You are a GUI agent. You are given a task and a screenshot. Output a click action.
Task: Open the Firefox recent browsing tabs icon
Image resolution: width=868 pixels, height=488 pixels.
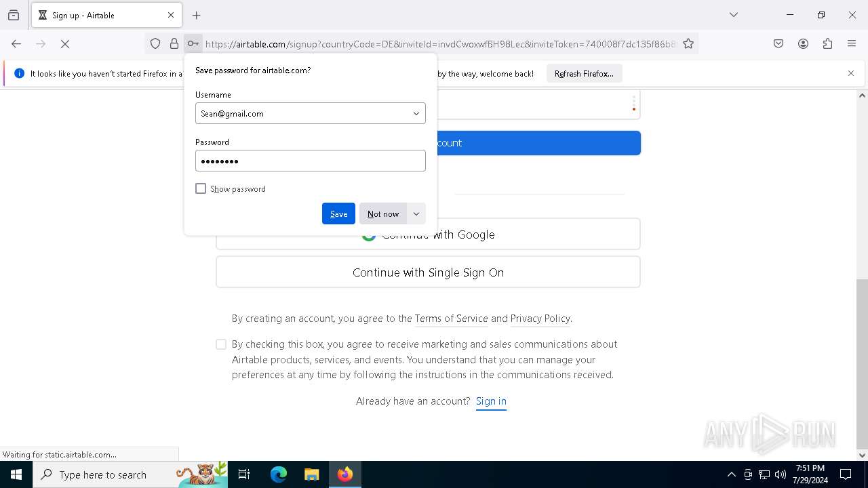click(14, 15)
